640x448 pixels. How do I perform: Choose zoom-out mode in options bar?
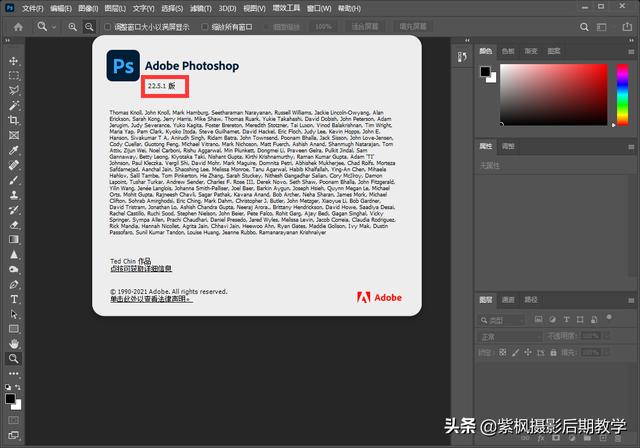[x=89, y=27]
